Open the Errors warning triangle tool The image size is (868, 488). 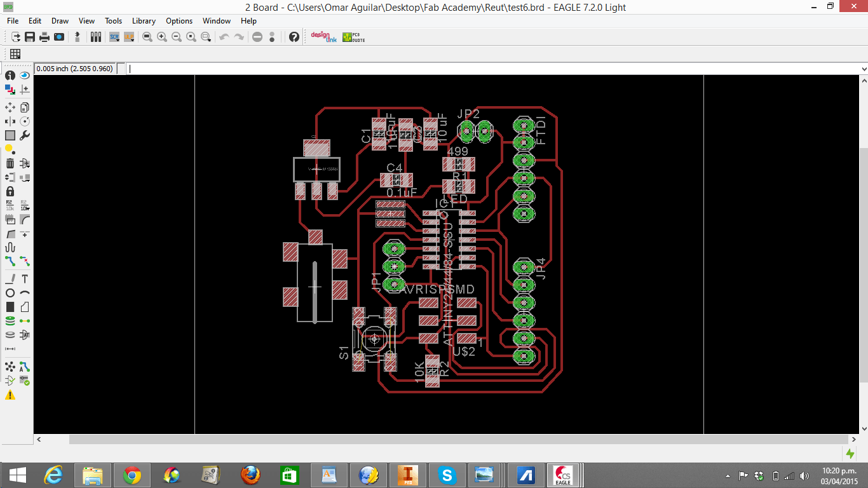(10, 395)
